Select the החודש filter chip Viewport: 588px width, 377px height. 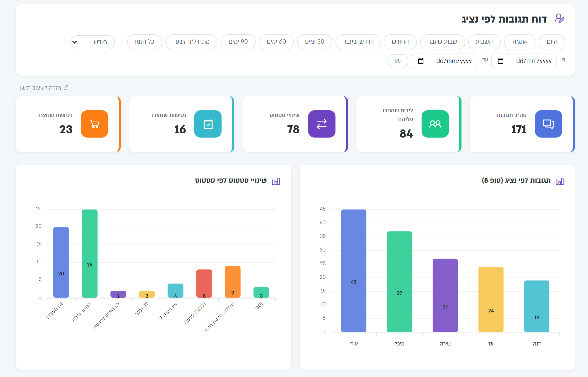point(400,42)
